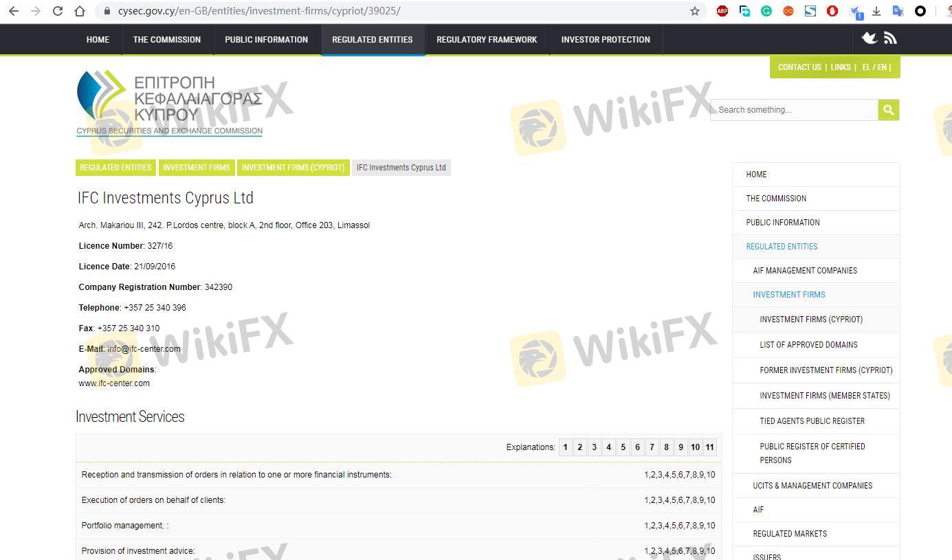This screenshot has width=952, height=560.
Task: Open The Commission navigation menu
Action: click(x=167, y=40)
